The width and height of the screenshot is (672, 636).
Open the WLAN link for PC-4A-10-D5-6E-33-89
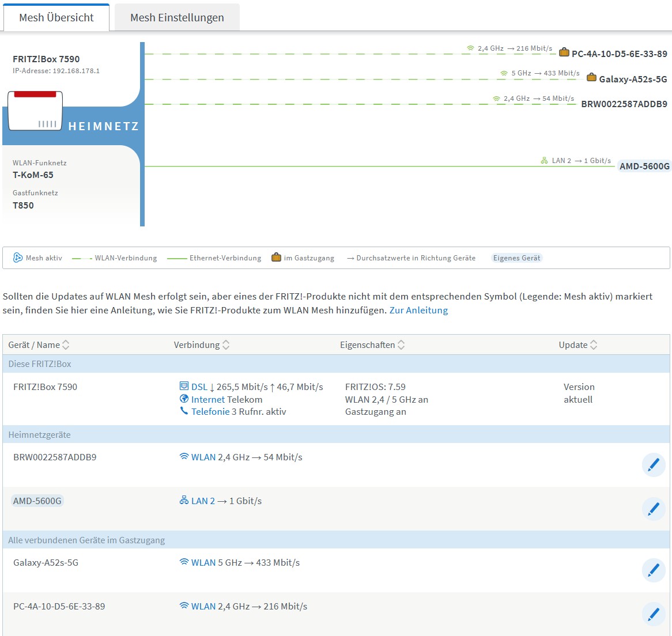pyautogui.click(x=203, y=606)
